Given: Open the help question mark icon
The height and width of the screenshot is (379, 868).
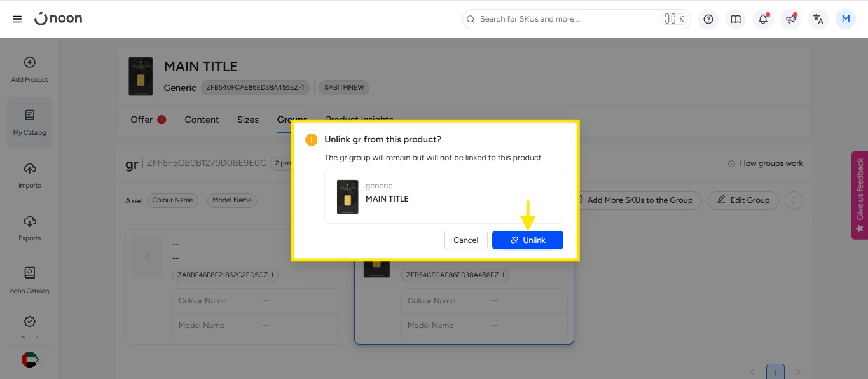Looking at the screenshot, I should pyautogui.click(x=708, y=19).
